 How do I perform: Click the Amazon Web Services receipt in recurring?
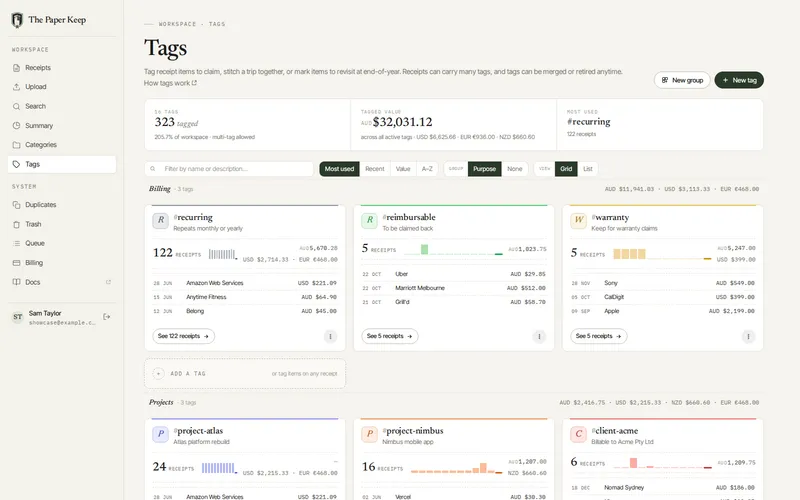click(245, 283)
